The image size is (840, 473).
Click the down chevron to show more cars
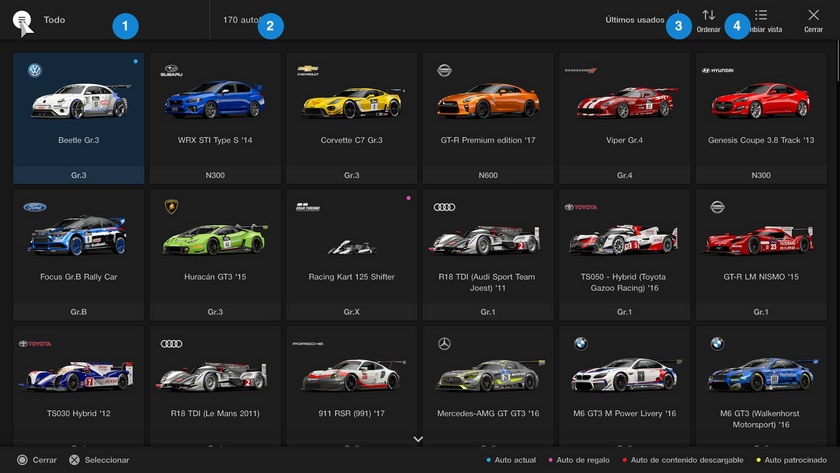tap(418, 439)
